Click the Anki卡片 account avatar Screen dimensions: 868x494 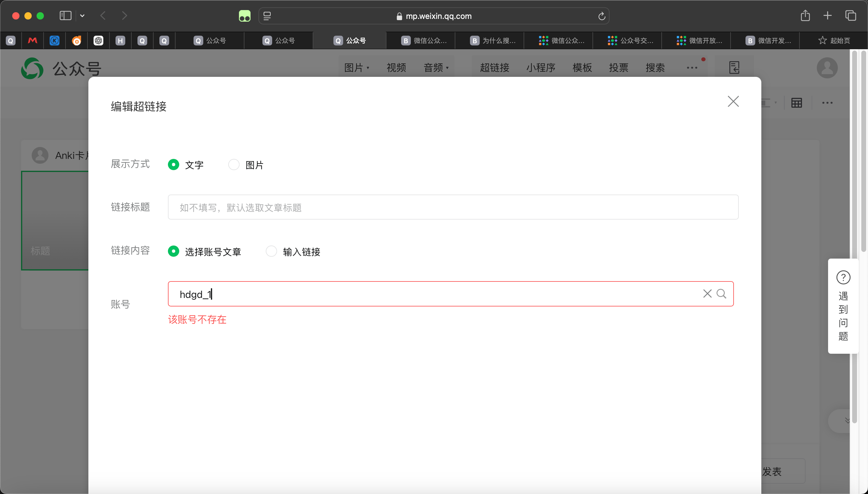[x=40, y=156]
